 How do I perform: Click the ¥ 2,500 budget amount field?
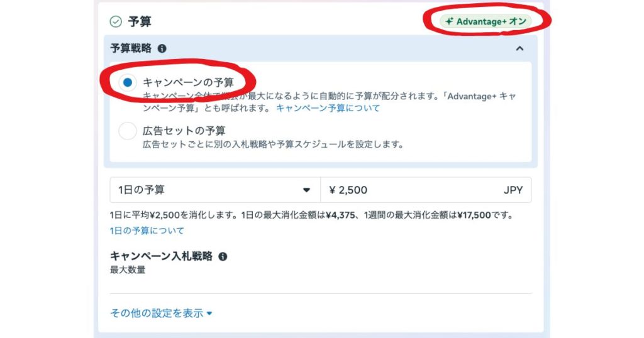click(x=409, y=190)
